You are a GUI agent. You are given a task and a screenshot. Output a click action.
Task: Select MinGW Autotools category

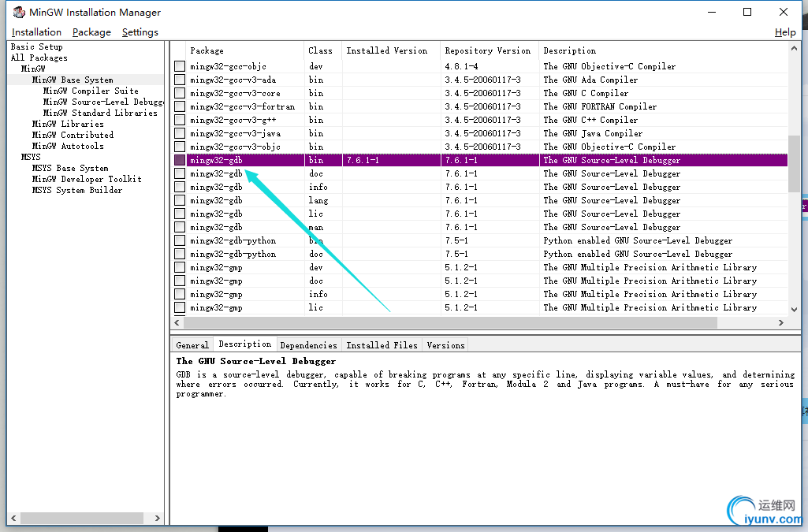pos(68,147)
